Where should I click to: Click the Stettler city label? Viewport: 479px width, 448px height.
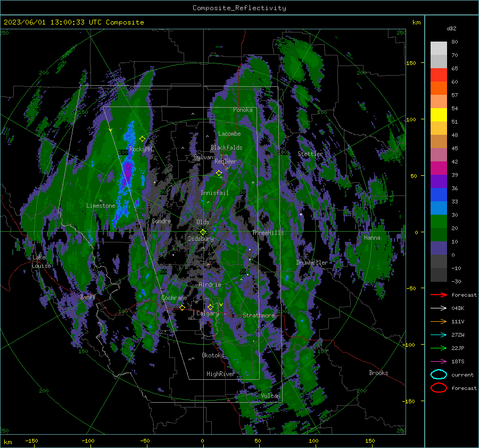coord(310,154)
